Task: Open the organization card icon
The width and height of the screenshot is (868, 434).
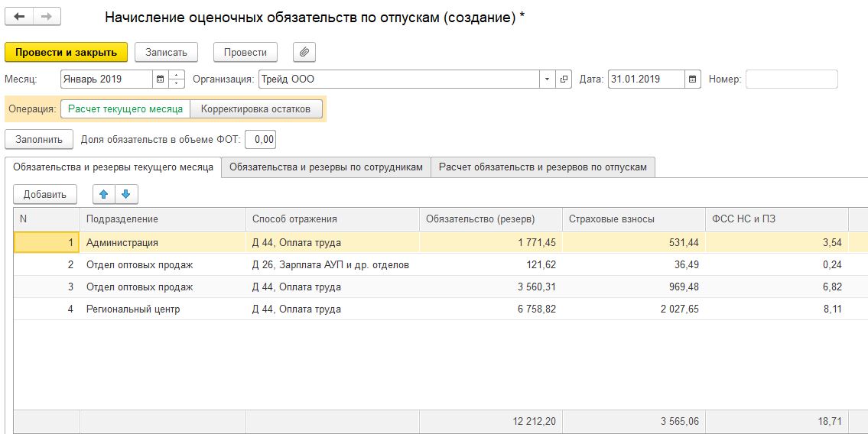Action: coord(564,79)
